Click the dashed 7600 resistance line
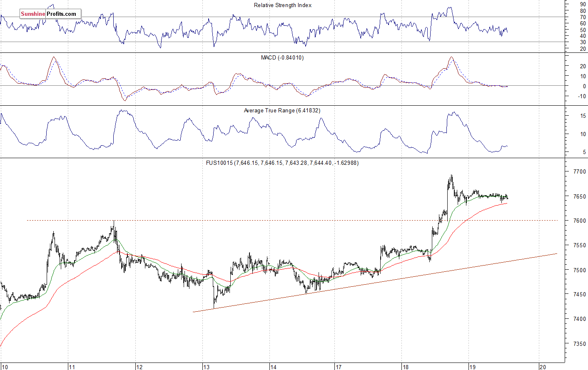588x370 pixels. point(292,220)
